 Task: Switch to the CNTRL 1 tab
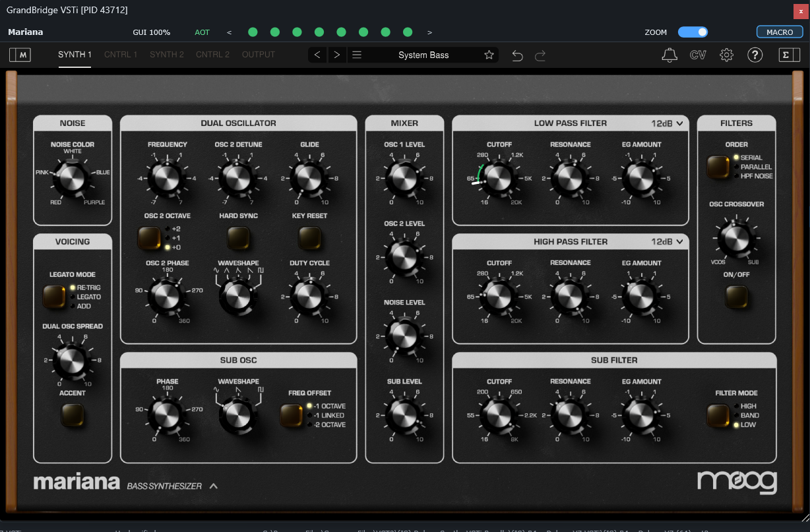pyautogui.click(x=121, y=55)
